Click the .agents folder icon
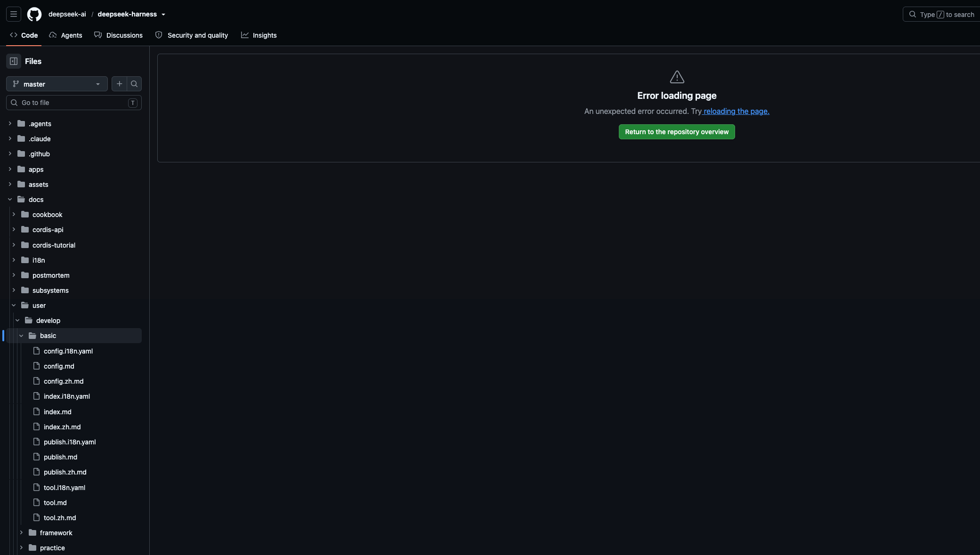This screenshot has height=555, width=980. [x=21, y=123]
